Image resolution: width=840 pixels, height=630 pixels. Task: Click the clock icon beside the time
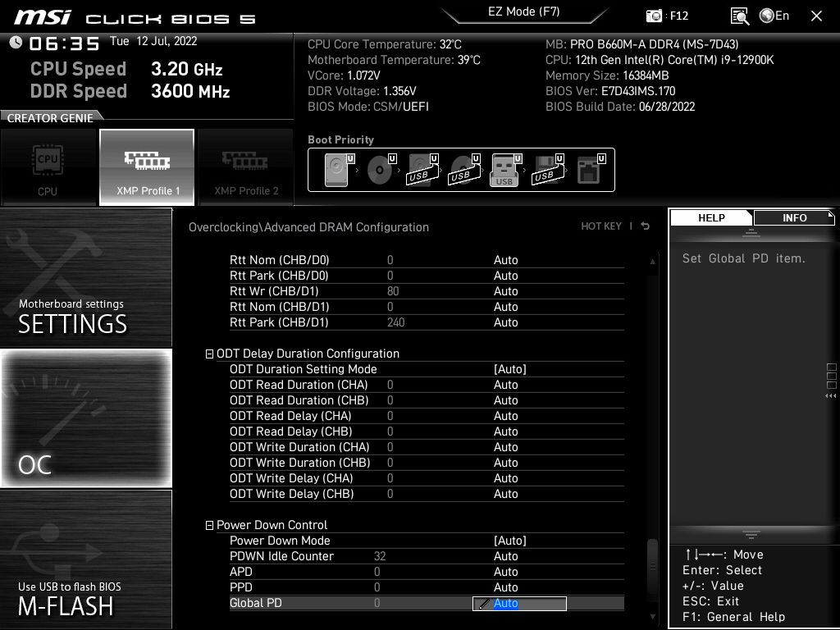pos(16,42)
